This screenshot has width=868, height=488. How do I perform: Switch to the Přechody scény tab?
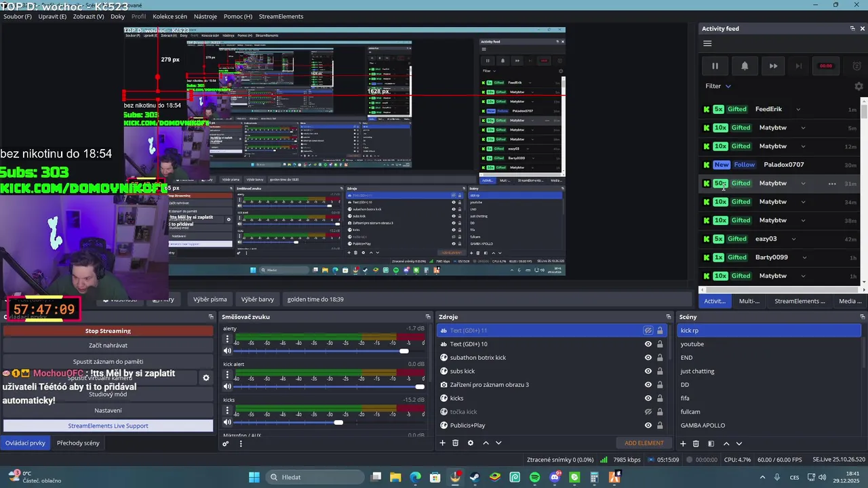pyautogui.click(x=78, y=443)
